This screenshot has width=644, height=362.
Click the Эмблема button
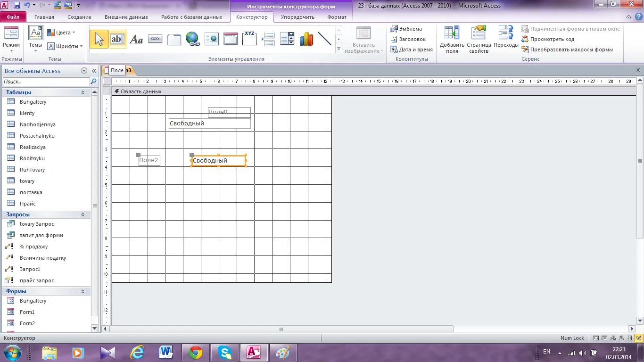406,29
